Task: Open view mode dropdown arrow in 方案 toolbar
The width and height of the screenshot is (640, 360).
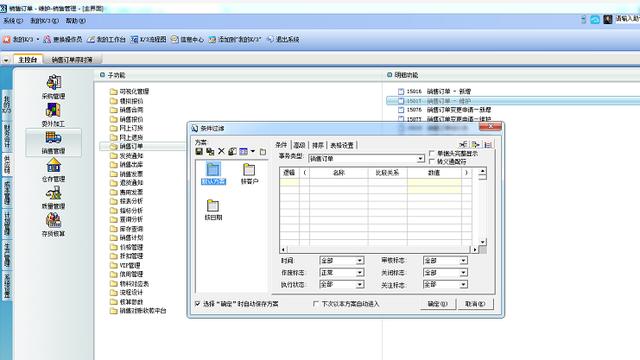Action: pos(253,151)
